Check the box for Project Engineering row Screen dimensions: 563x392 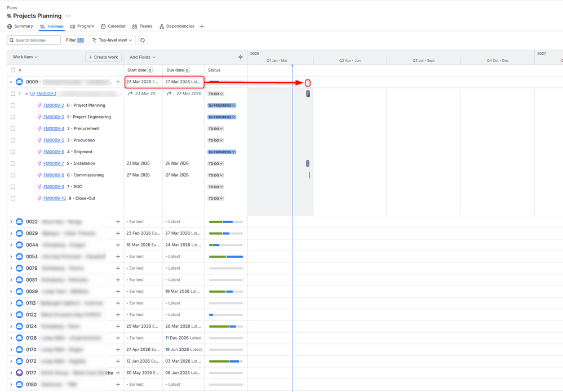(13, 117)
